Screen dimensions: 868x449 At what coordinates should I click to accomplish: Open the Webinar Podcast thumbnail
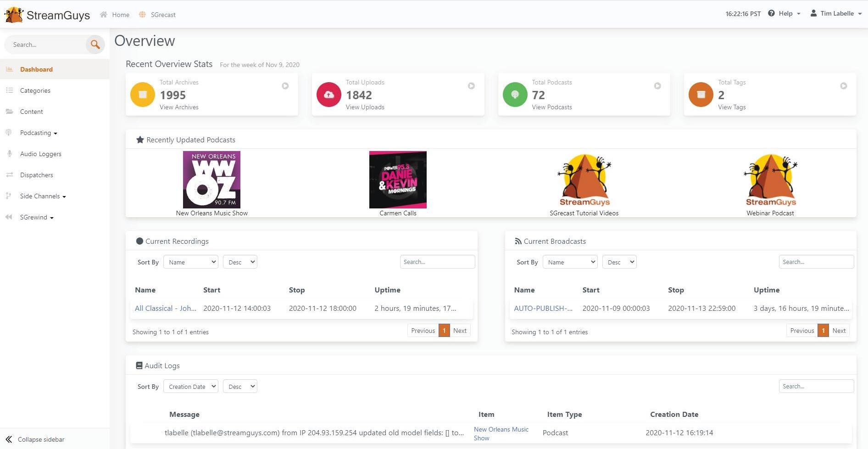770,180
